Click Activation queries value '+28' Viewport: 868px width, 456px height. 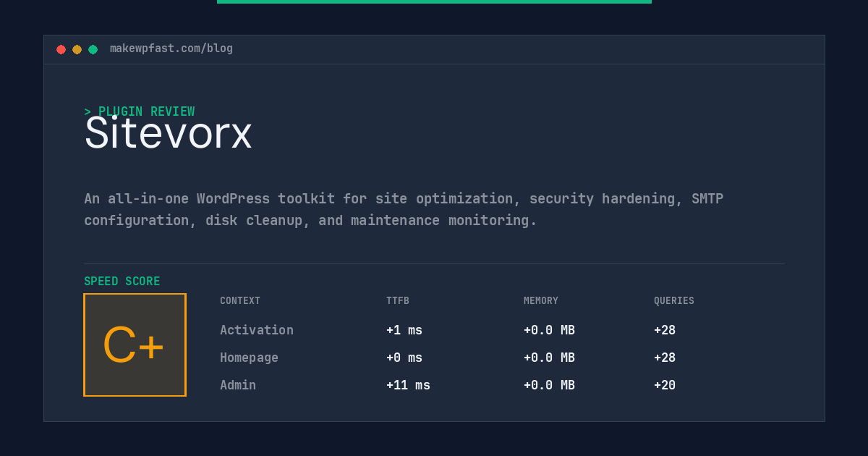point(665,330)
